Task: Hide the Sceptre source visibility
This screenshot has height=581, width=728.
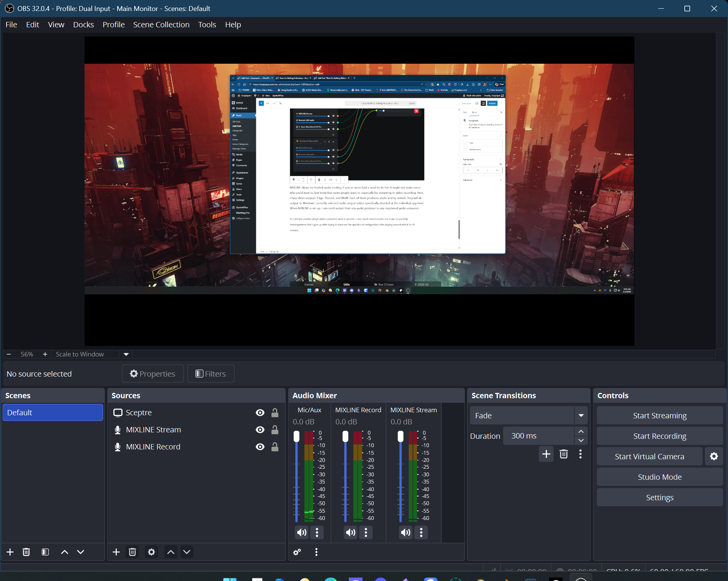Action: [x=260, y=413]
